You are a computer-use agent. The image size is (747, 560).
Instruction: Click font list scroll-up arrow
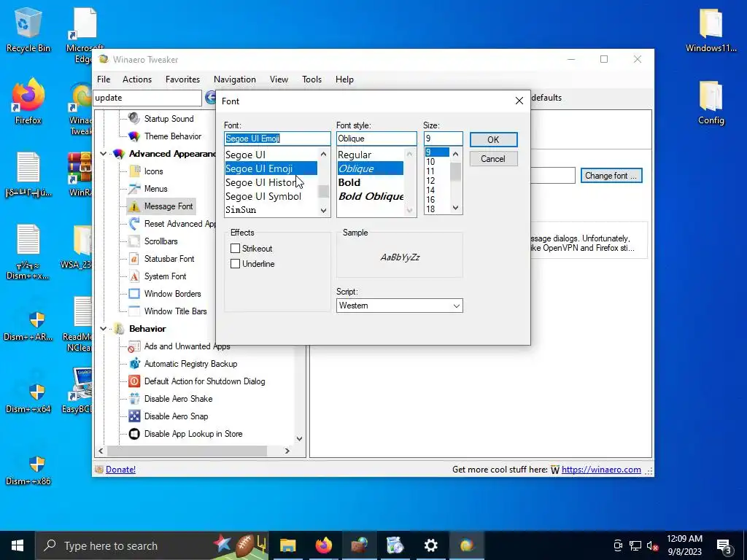[x=324, y=154]
